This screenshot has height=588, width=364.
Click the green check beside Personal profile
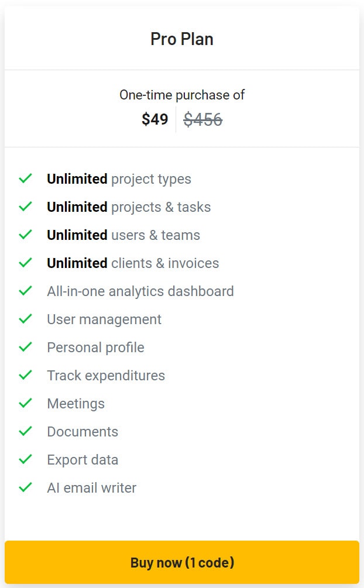point(26,347)
